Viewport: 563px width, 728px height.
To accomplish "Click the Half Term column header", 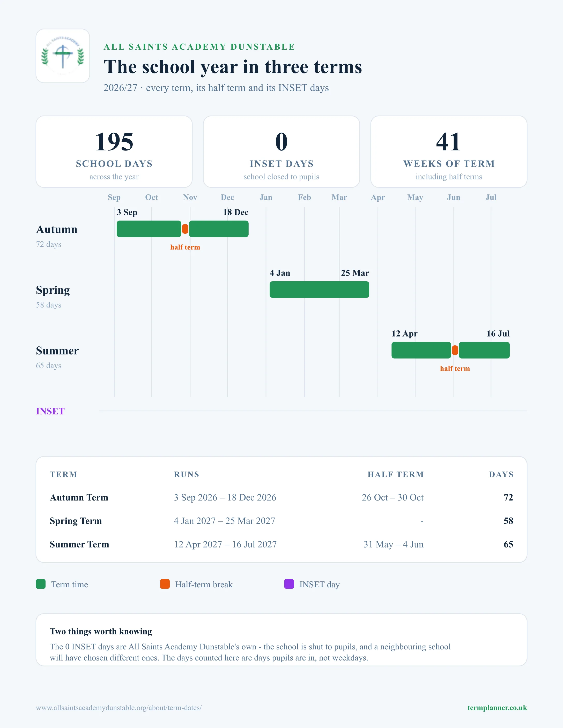I will [396, 474].
